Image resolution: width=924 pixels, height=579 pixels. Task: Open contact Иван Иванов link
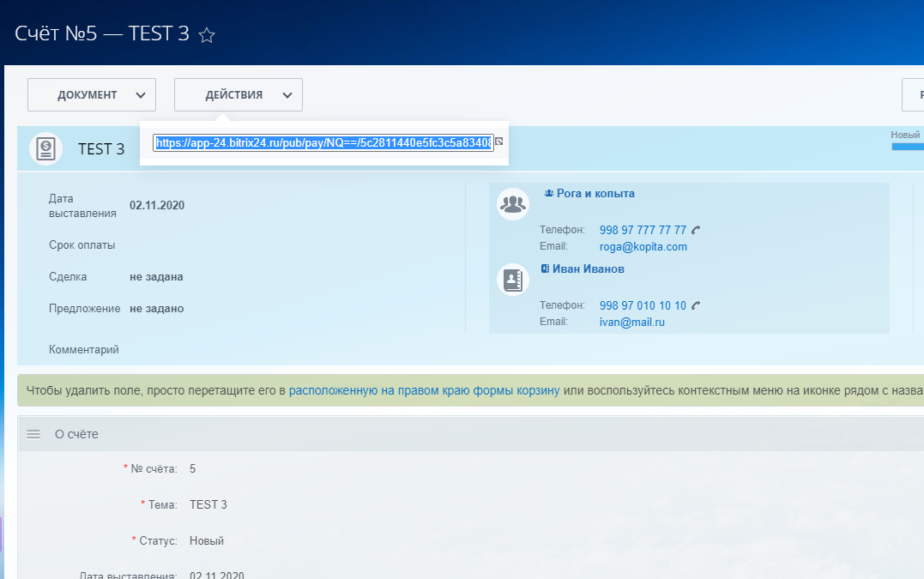pos(588,268)
